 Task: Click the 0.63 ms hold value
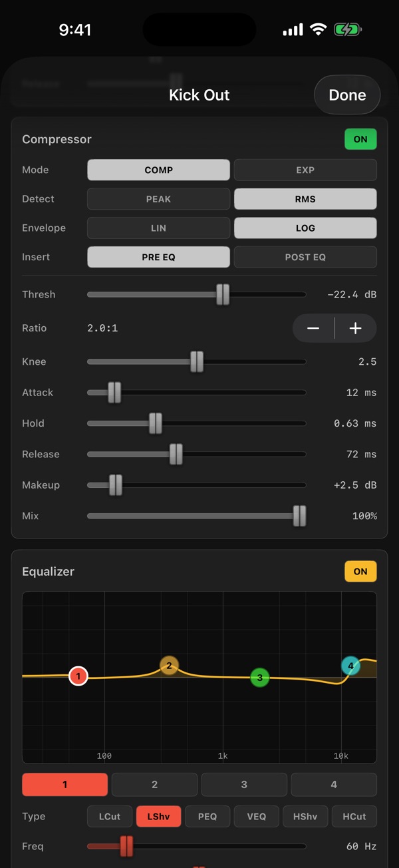355,423
